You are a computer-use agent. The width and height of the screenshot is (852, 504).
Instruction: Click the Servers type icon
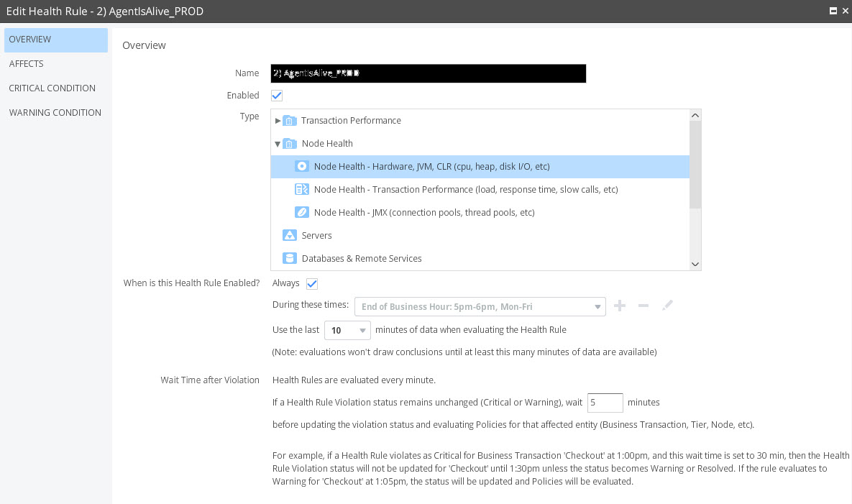click(x=290, y=236)
